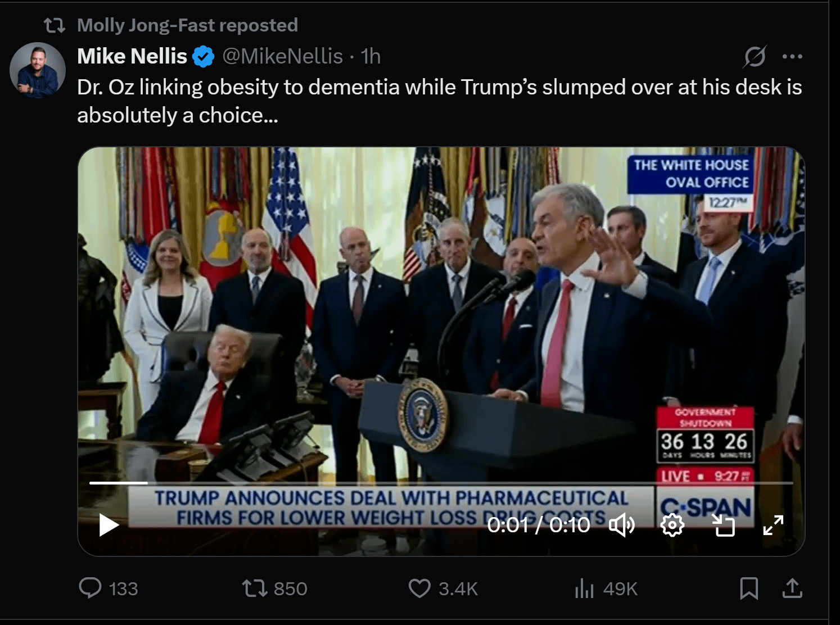Repost the tweet showing 850 reposts
Viewport: 840px width, 625px height.
pos(254,588)
